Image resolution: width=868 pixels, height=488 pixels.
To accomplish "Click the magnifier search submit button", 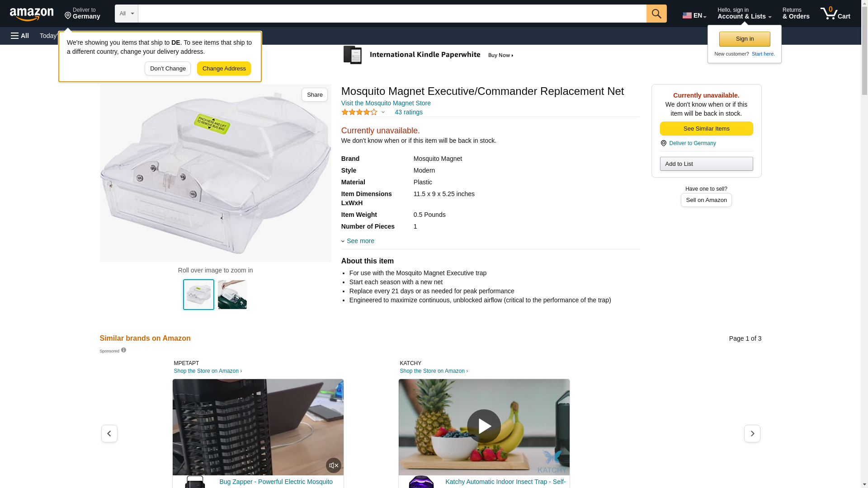I will pyautogui.click(x=656, y=14).
